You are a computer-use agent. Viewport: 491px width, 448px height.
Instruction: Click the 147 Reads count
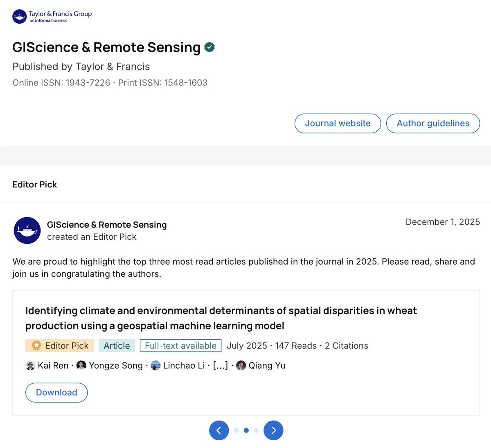coord(296,346)
